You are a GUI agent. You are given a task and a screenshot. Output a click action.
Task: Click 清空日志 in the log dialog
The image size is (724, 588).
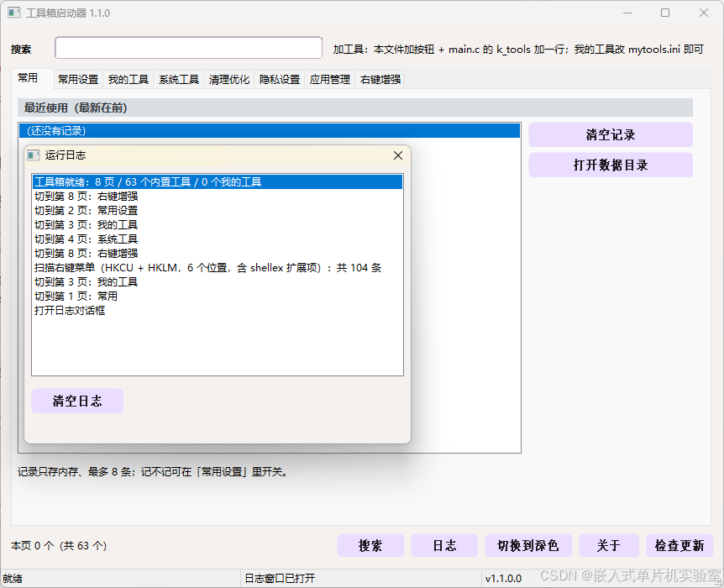[77, 401]
